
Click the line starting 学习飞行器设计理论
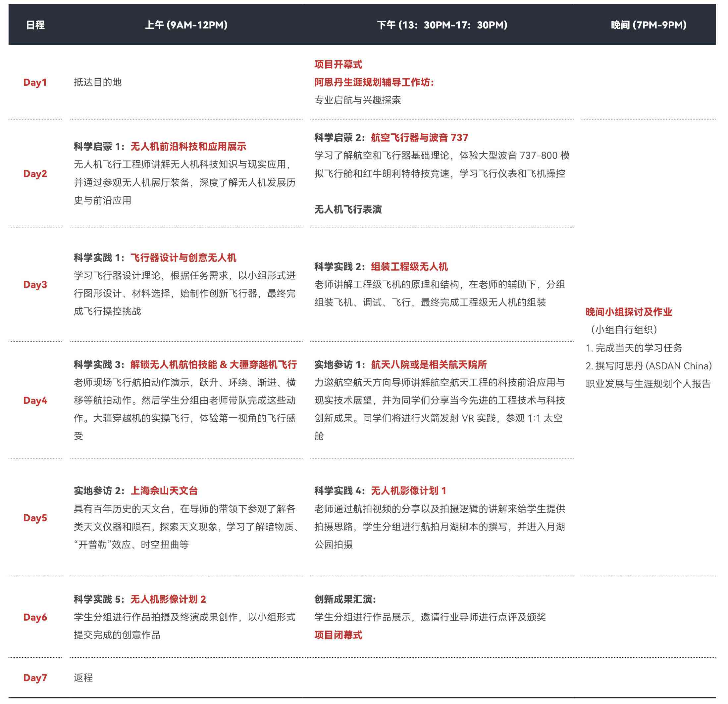click(184, 275)
